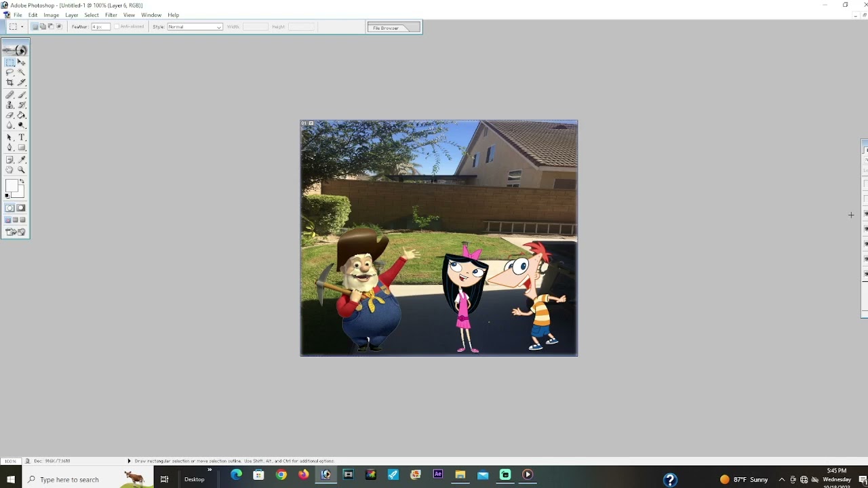Select the History Brush tool
Image resolution: width=868 pixels, height=488 pixels.
pos(21,105)
